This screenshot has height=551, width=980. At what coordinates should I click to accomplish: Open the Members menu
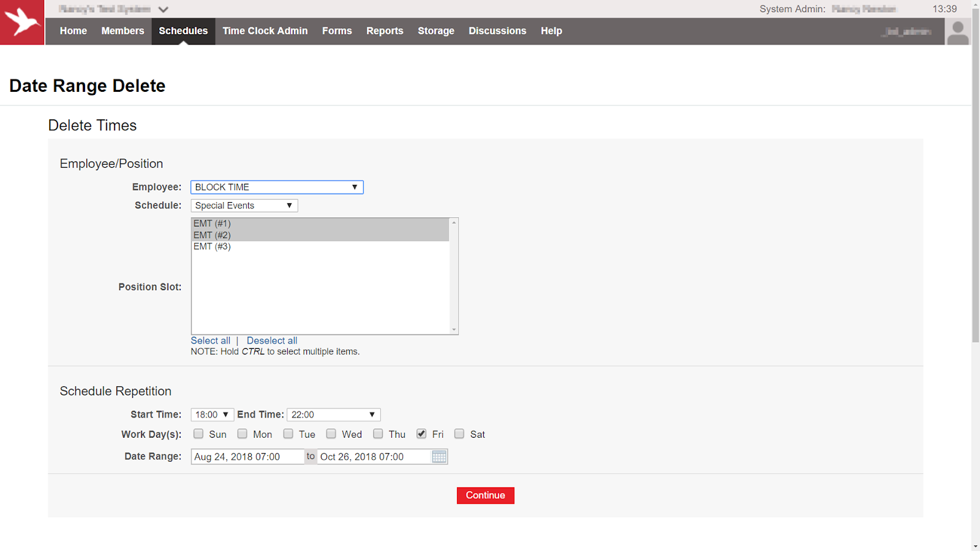(x=123, y=31)
